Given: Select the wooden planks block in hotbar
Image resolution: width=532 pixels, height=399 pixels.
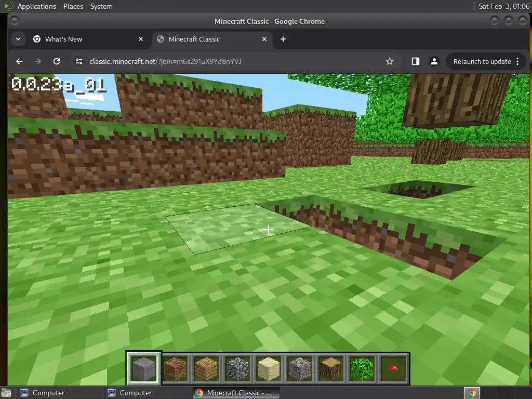Looking at the screenshot, I should [206, 368].
